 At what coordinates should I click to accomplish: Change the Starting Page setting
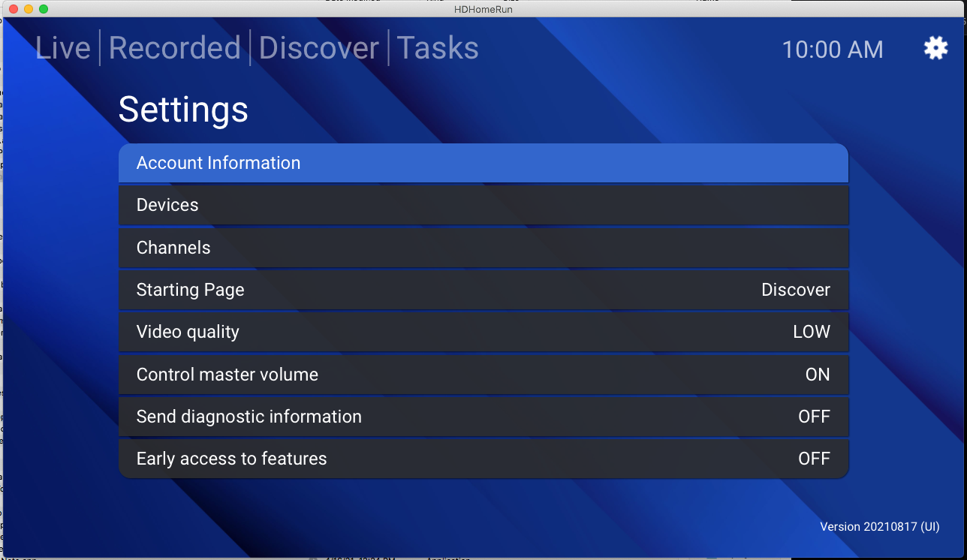point(483,290)
